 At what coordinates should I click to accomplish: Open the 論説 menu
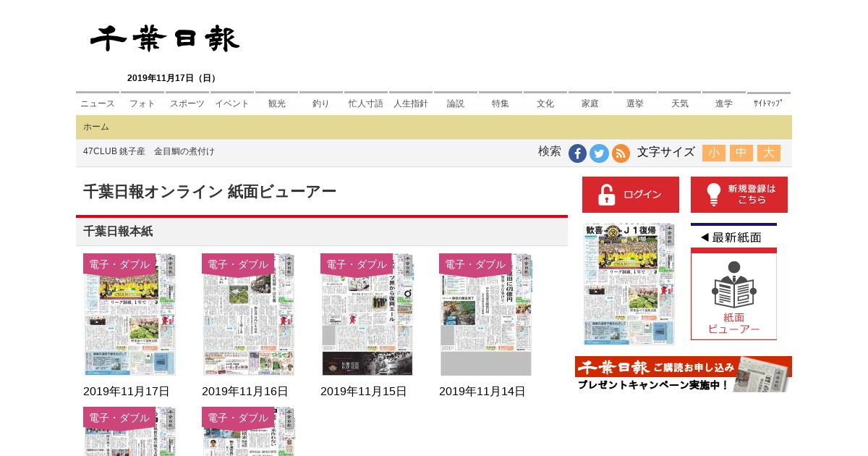(x=456, y=103)
